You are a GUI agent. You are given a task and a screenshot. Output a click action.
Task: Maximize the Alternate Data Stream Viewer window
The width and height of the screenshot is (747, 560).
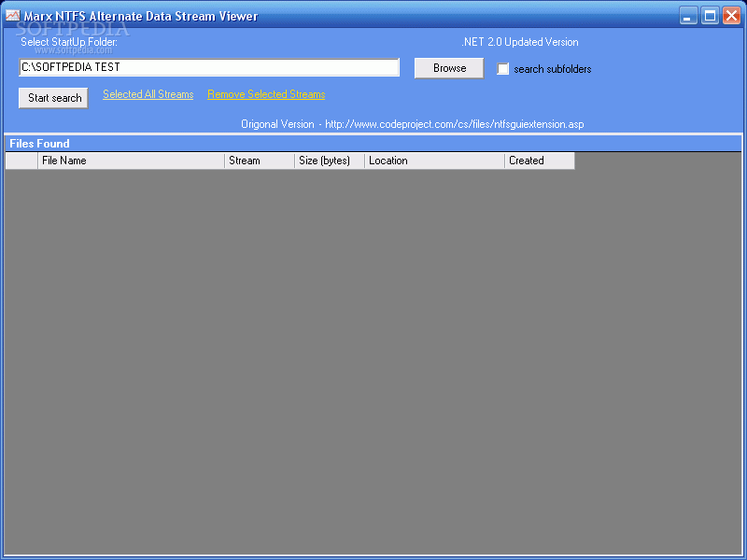710,16
